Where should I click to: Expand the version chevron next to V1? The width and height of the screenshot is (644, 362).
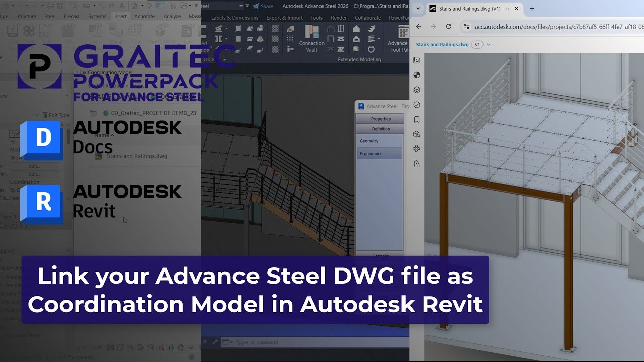click(488, 44)
